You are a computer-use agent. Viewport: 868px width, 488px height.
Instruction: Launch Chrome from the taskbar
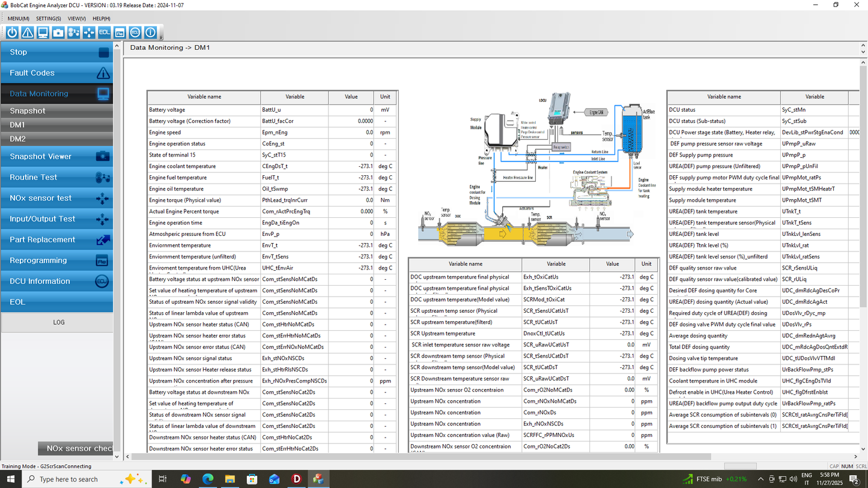pos(208,478)
